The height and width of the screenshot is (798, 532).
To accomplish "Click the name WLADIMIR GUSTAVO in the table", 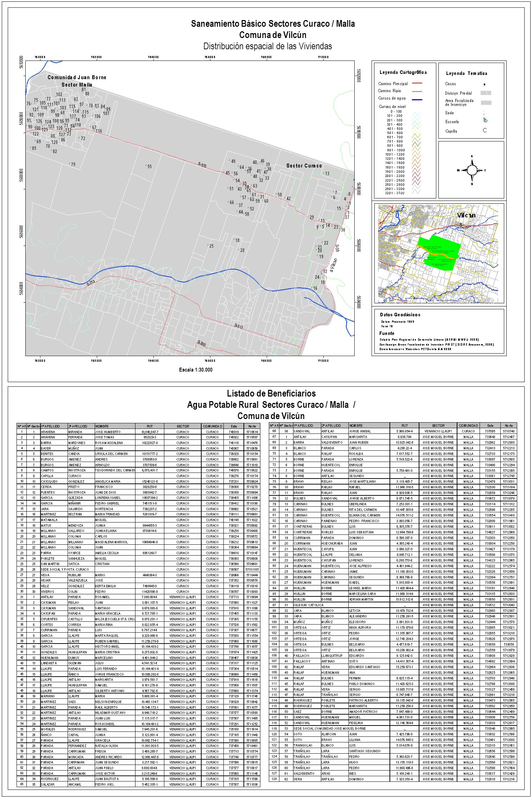I will 110,713.
